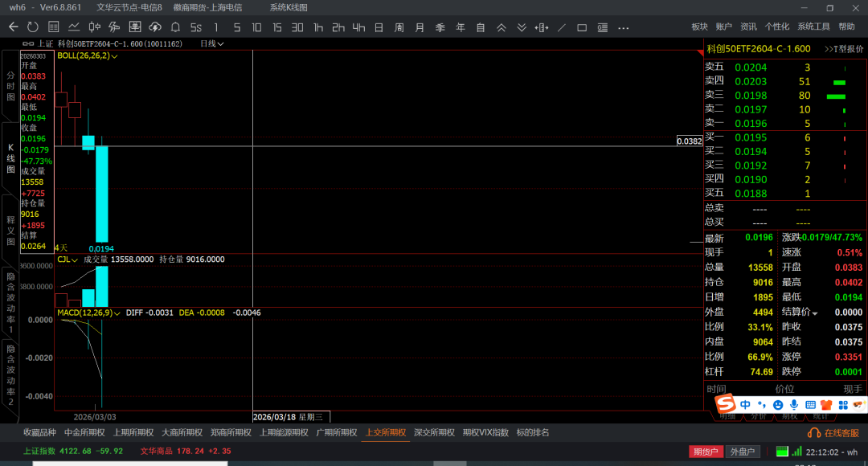The width and height of the screenshot is (868, 466).
Task: Switch to the 期货户 account toggle
Action: (706, 452)
